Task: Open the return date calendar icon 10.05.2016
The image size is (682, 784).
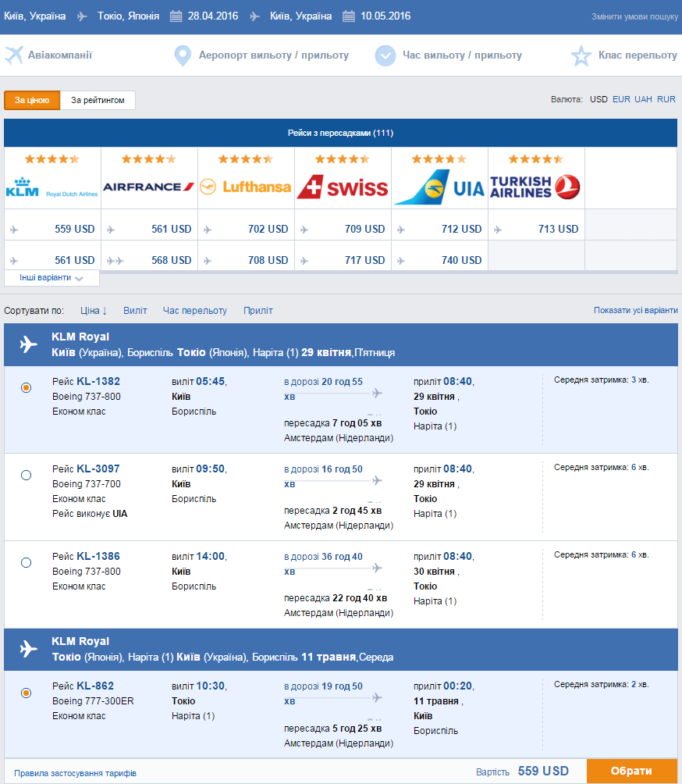Action: 349,16
